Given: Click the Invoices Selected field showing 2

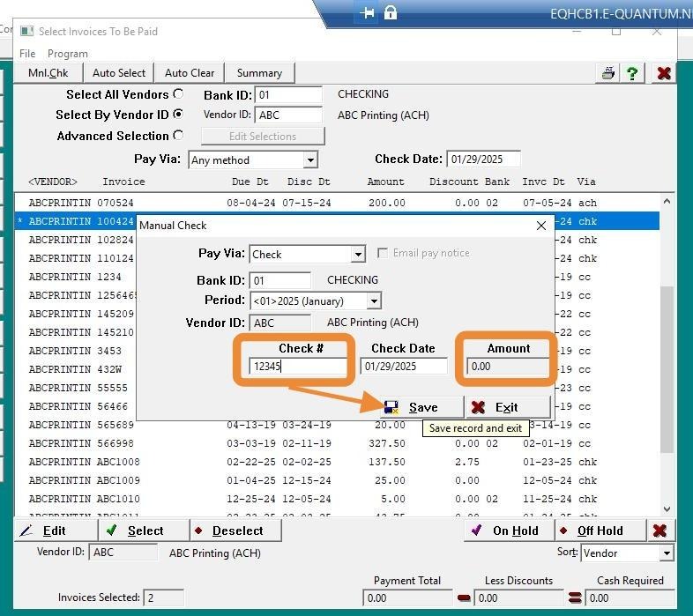Looking at the screenshot, I should click(x=163, y=597).
